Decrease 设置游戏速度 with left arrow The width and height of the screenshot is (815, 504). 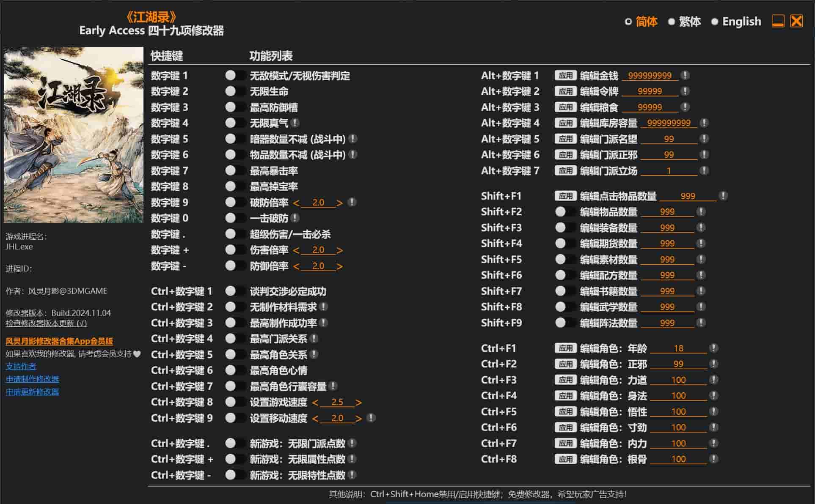coord(315,403)
